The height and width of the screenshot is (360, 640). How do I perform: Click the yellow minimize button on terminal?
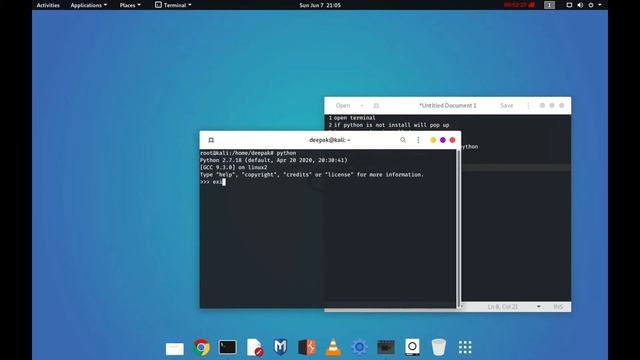[x=433, y=140]
